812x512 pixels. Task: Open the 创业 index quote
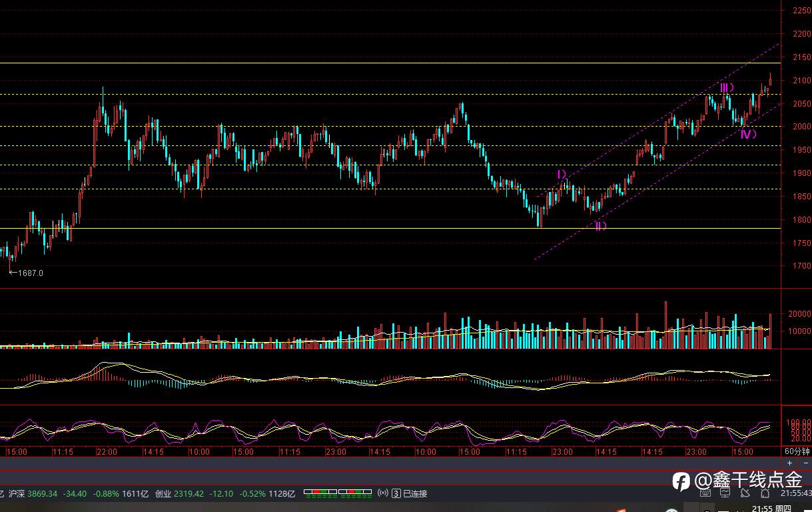pyautogui.click(x=163, y=494)
